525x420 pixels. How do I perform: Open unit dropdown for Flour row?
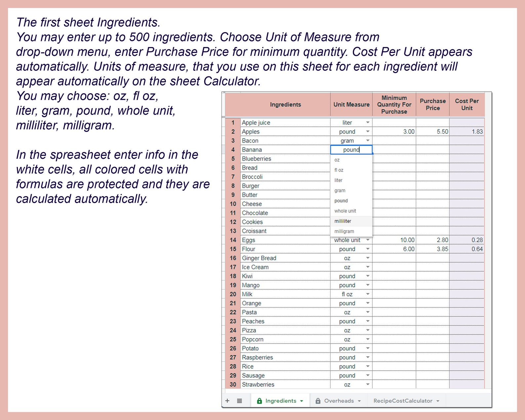pos(368,249)
